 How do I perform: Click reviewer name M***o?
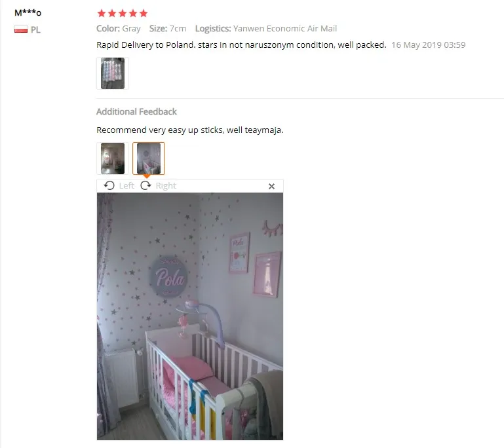(28, 13)
